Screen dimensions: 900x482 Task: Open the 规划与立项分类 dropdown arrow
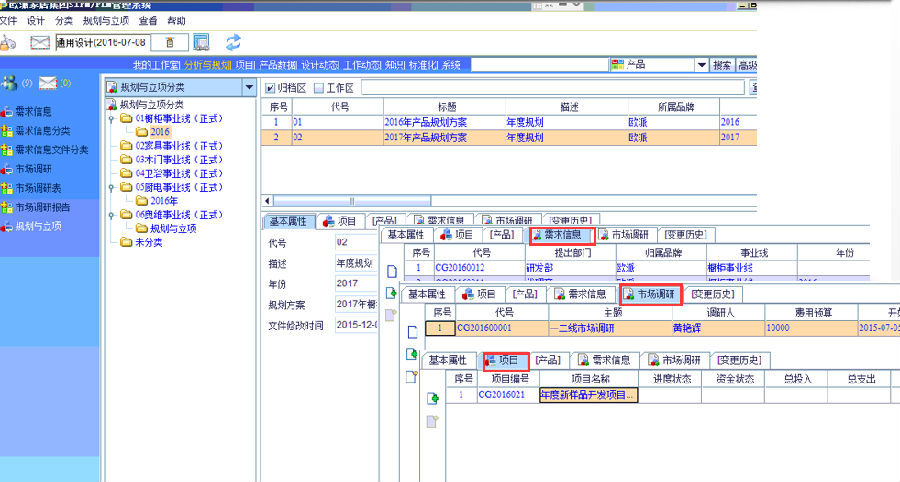249,88
